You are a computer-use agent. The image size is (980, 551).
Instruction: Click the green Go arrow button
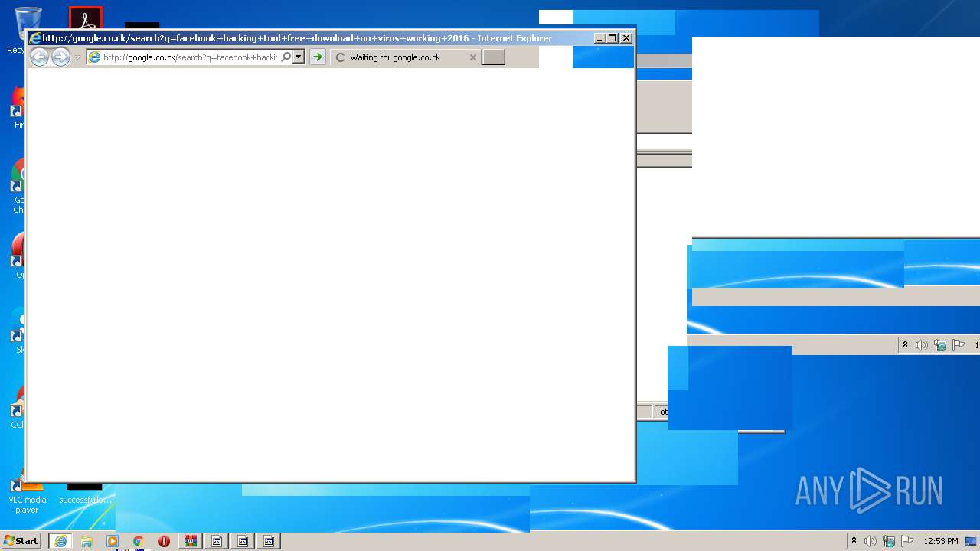[318, 57]
